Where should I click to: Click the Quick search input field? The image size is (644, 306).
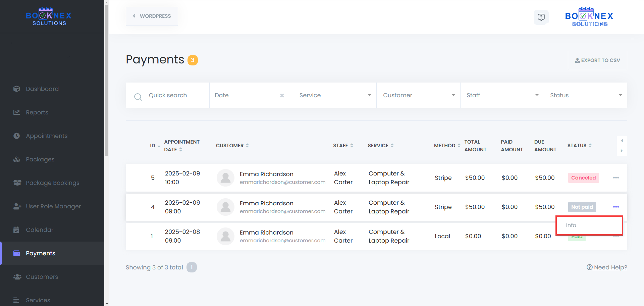tap(174, 95)
